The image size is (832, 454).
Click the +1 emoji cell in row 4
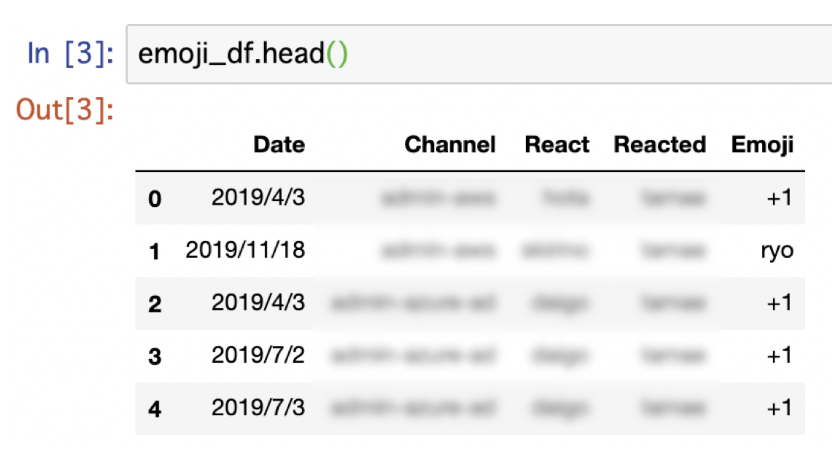(x=779, y=408)
